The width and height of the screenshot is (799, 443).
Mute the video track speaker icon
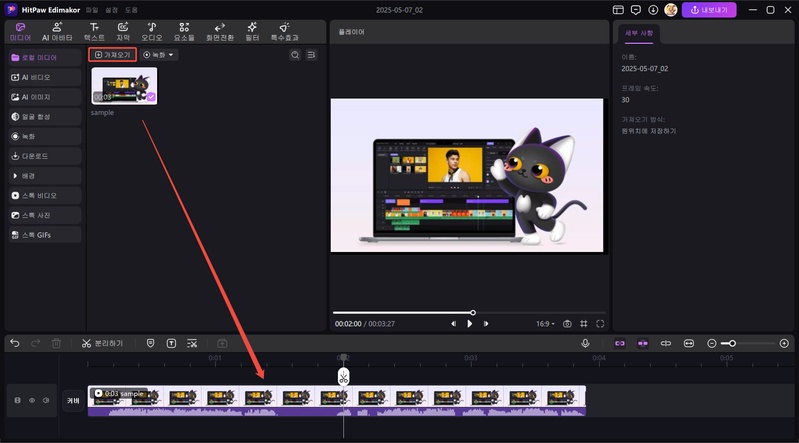46,400
